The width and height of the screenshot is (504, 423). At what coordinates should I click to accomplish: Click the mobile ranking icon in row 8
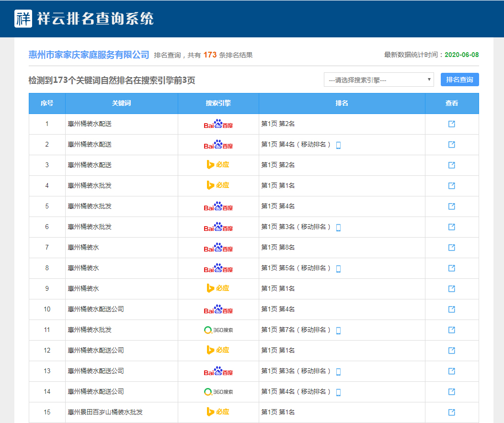(338, 269)
